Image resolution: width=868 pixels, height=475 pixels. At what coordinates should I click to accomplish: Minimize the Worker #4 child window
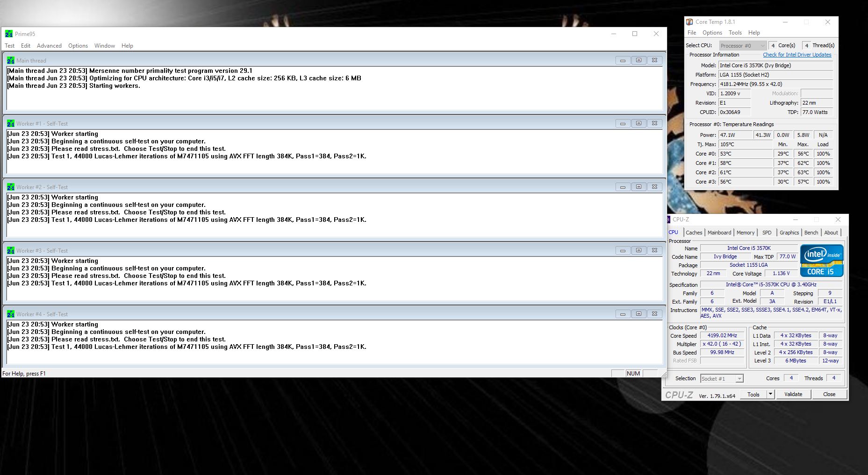click(623, 314)
